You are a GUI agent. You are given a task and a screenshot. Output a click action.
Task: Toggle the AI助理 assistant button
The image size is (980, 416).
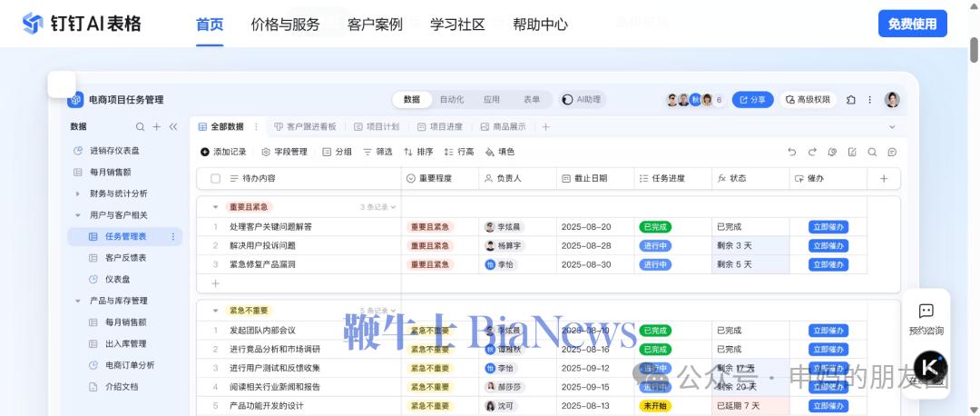point(583,100)
